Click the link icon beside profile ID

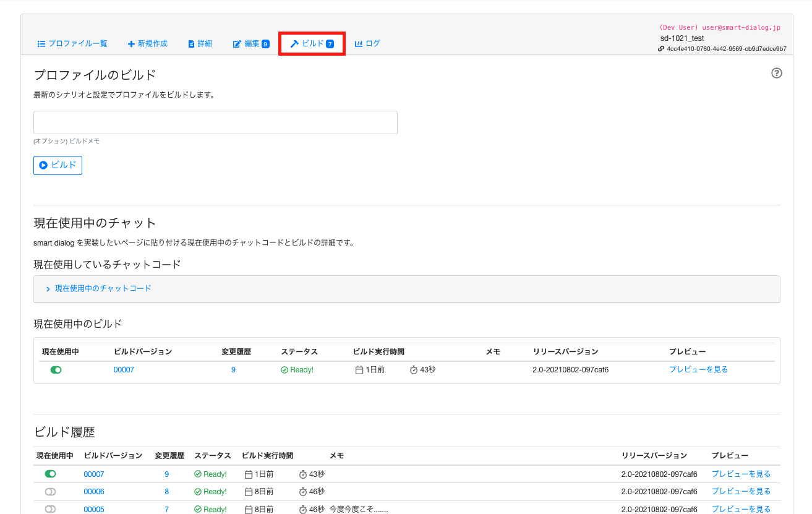tap(661, 48)
